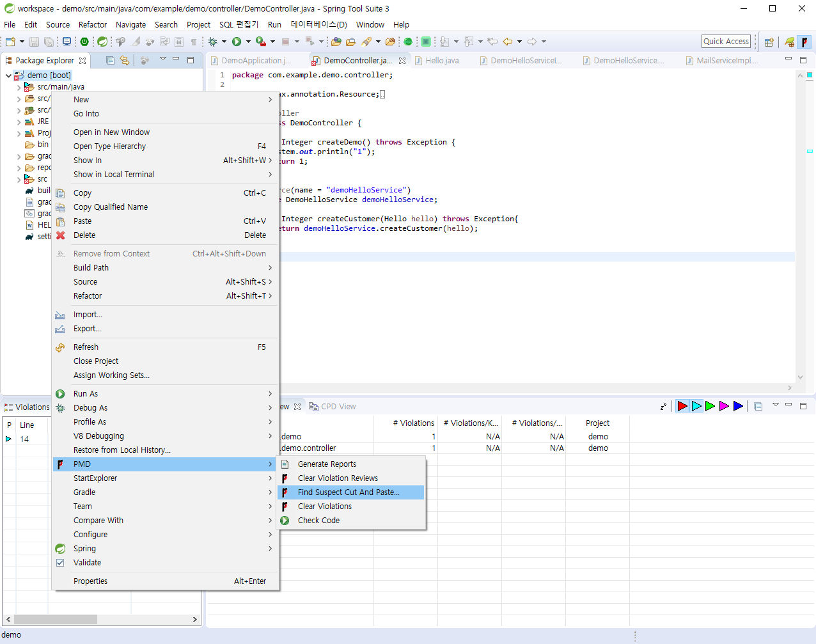Screen dimensions: 816x644
Task: Open the Back history dropdown arrow
Action: (519, 42)
